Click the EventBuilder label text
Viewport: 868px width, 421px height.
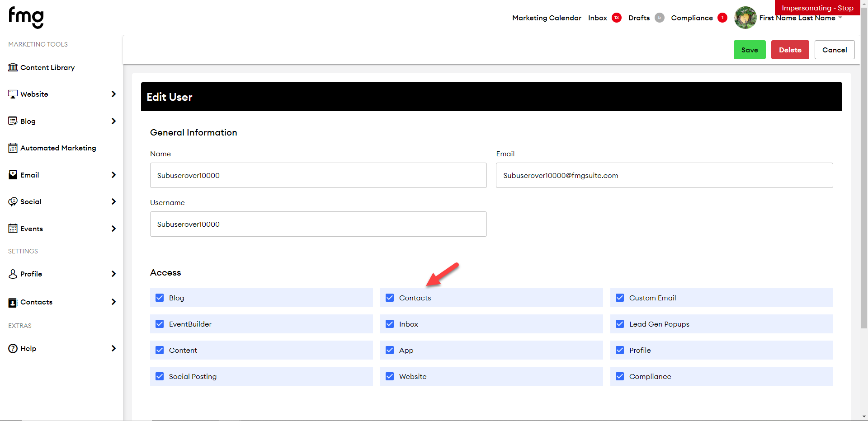coord(190,324)
